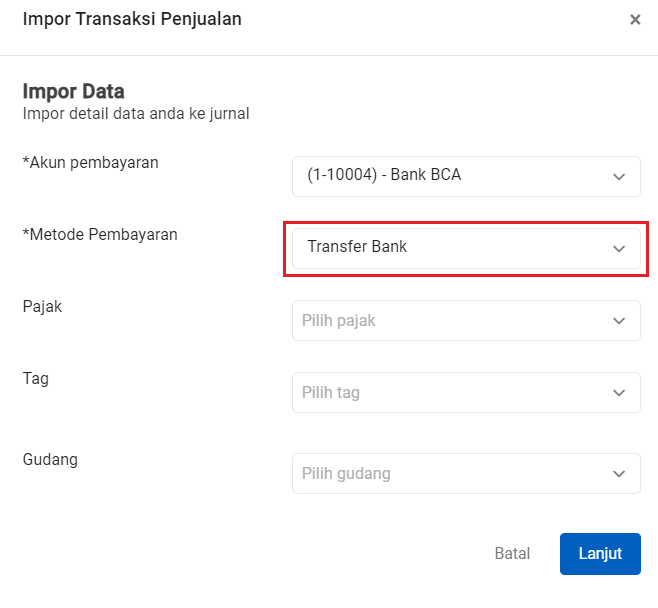The image size is (658, 608).
Task: Click the Pajak field label
Action: coord(42,306)
